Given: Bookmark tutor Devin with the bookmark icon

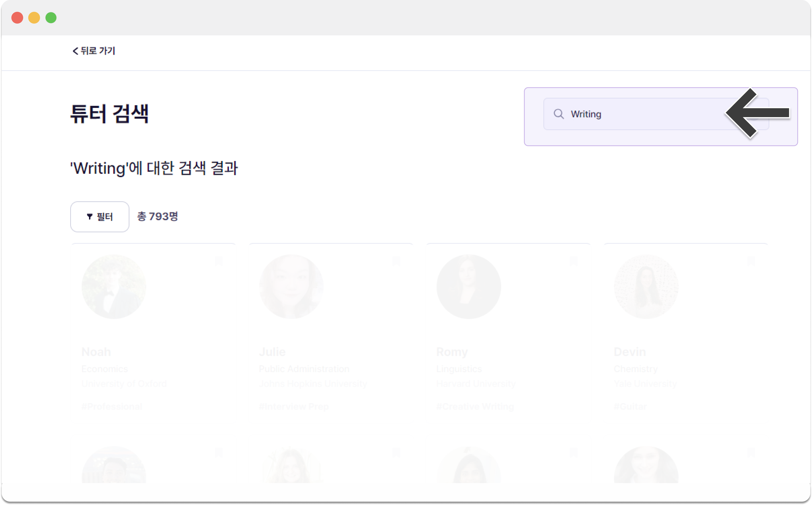Looking at the screenshot, I should (x=751, y=261).
